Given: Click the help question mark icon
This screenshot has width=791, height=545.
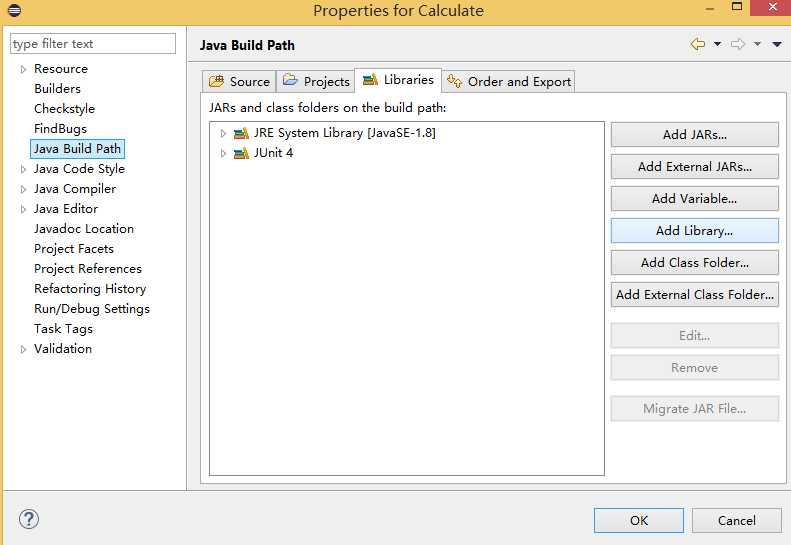Looking at the screenshot, I should tap(29, 519).
